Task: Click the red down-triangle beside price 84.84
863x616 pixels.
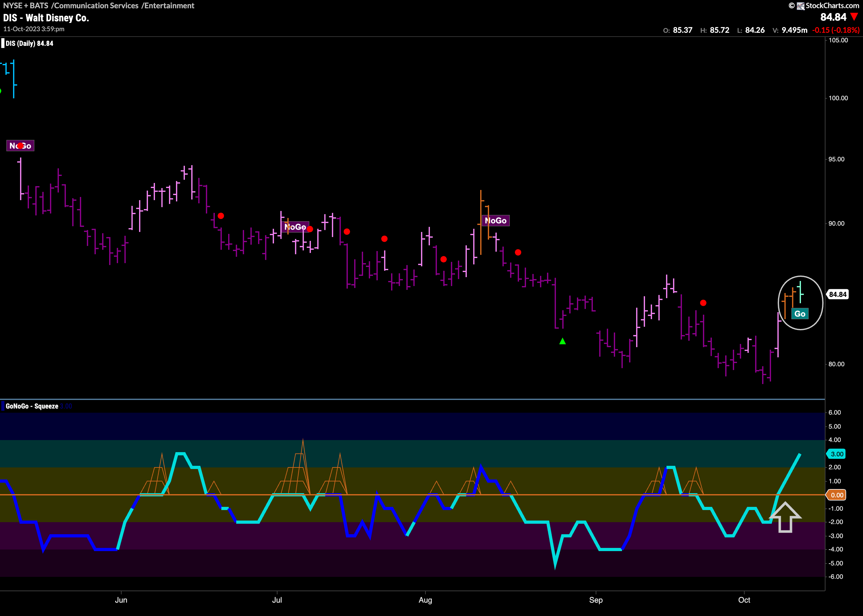Action: (x=854, y=17)
